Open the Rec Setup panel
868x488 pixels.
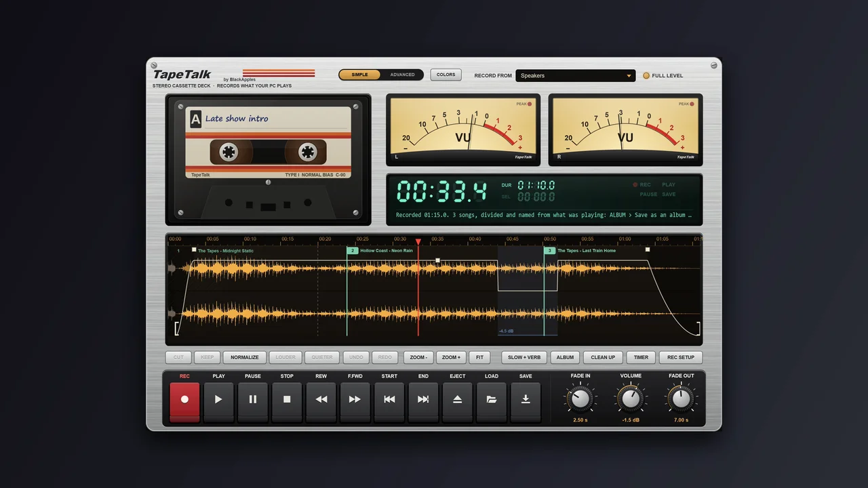681,357
